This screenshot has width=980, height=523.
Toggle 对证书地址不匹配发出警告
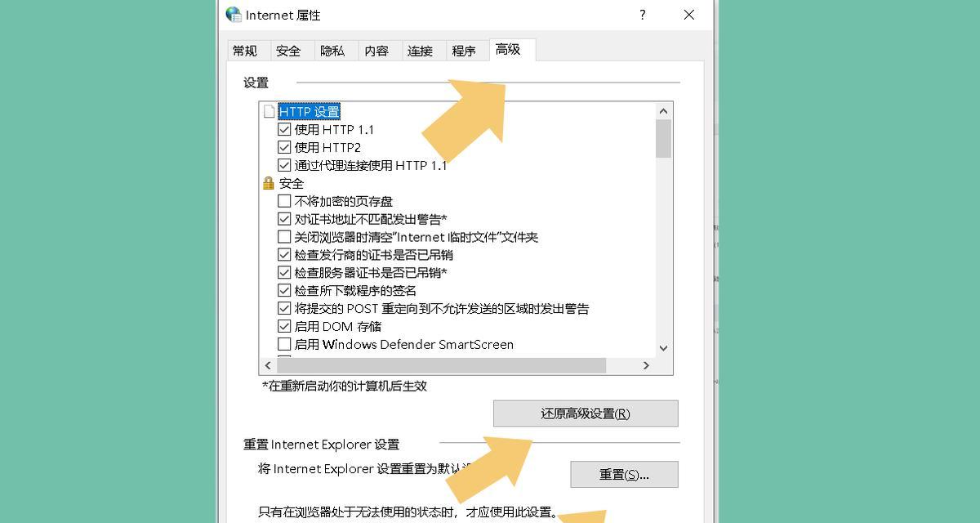pyautogui.click(x=284, y=219)
